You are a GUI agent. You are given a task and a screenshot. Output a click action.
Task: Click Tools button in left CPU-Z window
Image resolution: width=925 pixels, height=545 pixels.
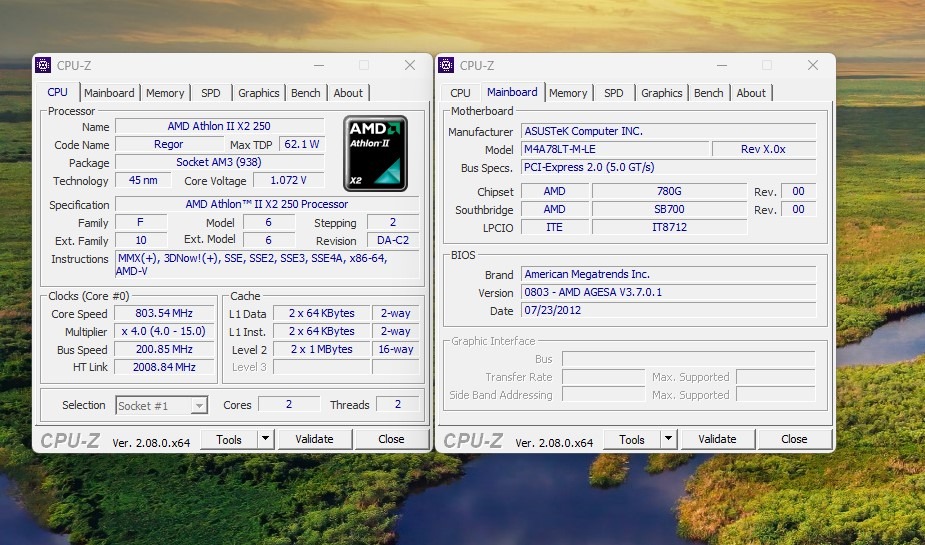229,439
